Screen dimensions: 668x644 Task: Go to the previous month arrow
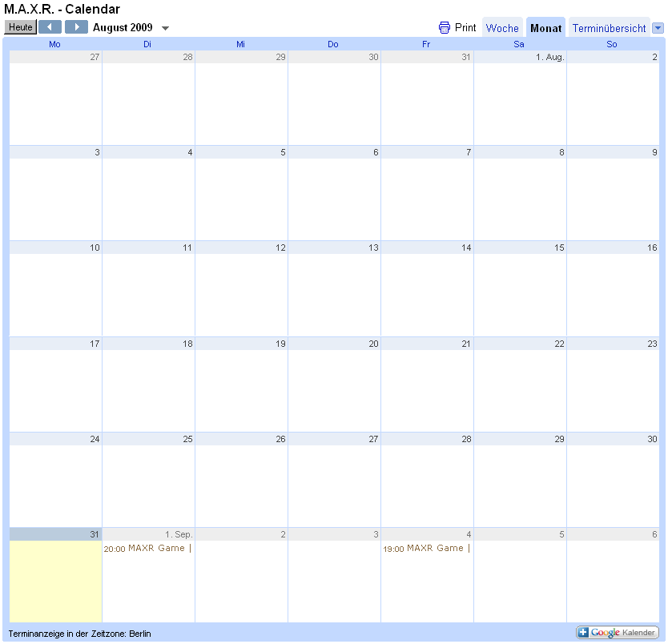tap(50, 27)
